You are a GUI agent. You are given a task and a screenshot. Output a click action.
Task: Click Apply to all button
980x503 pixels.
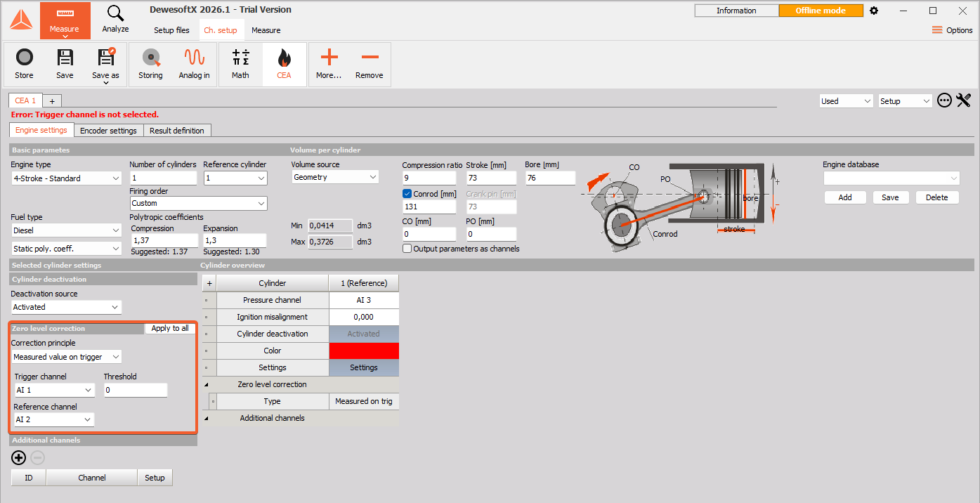point(170,328)
